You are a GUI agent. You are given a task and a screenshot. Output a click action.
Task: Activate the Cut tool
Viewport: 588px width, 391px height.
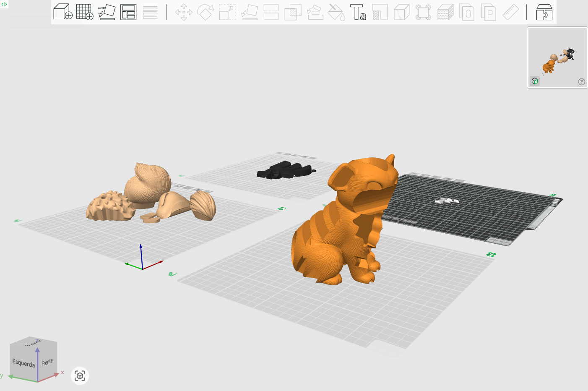(271, 12)
